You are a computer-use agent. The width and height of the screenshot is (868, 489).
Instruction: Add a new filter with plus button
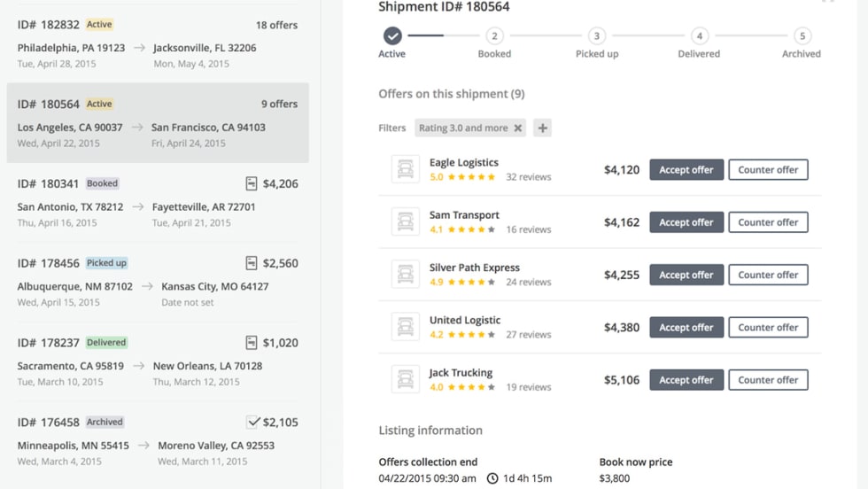pos(543,128)
